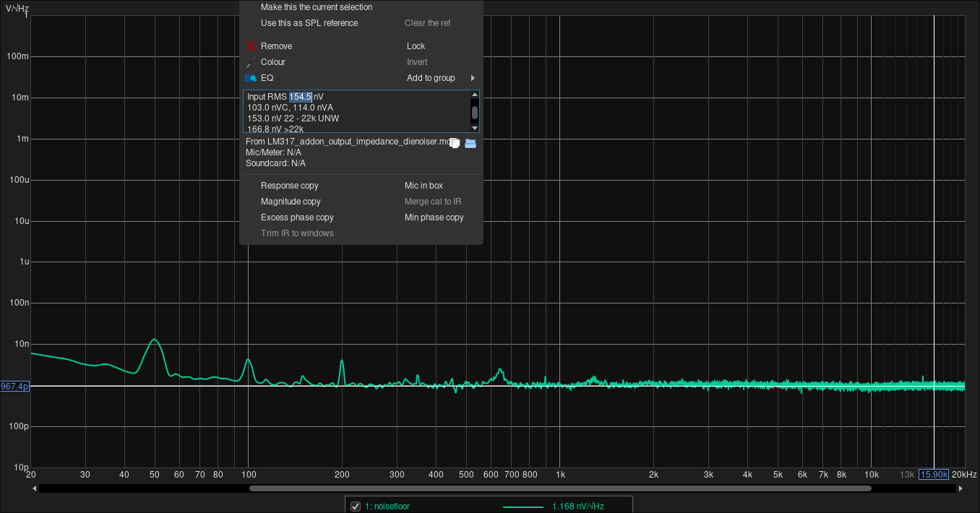
Task: Click Response copy
Action: pyautogui.click(x=289, y=186)
